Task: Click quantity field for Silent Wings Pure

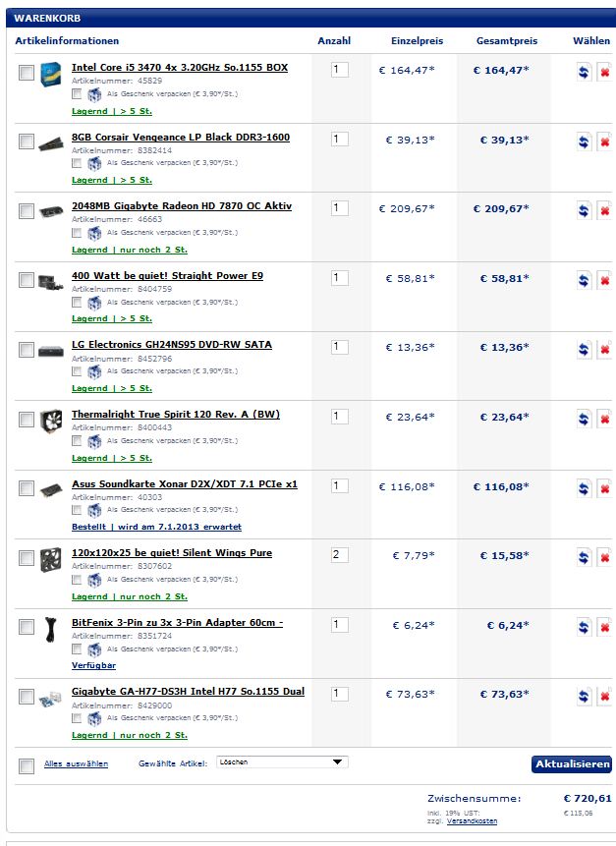Action: (339, 554)
